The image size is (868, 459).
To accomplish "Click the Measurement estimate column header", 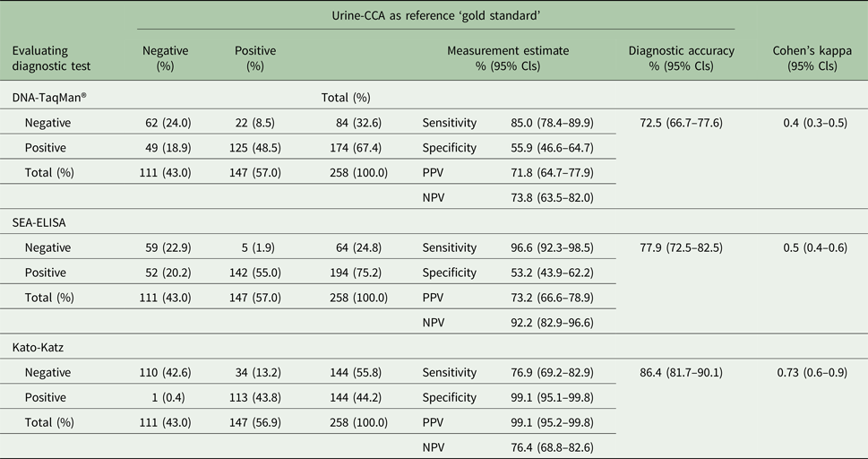I will (x=507, y=58).
